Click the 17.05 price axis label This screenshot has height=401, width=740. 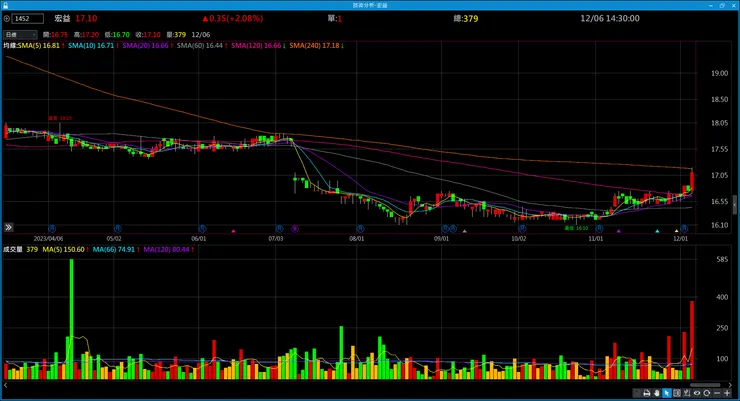coord(720,175)
